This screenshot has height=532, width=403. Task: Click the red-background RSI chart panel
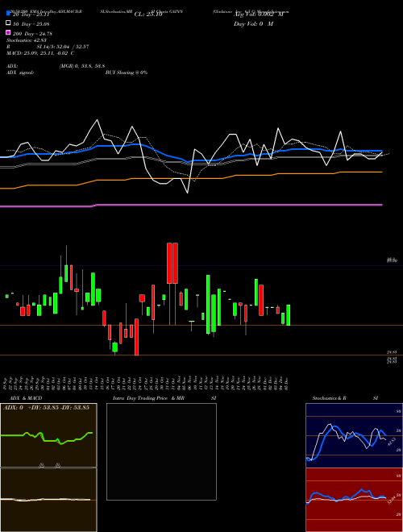coord(354,500)
